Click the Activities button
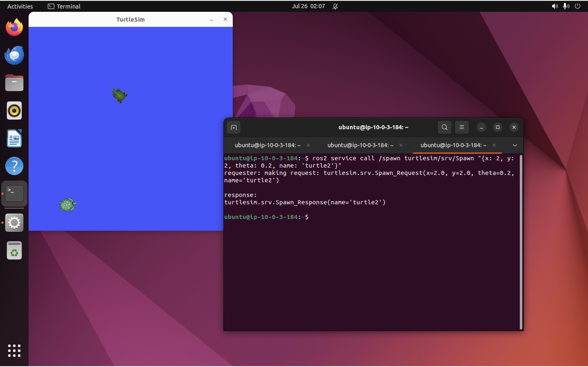 (x=20, y=6)
